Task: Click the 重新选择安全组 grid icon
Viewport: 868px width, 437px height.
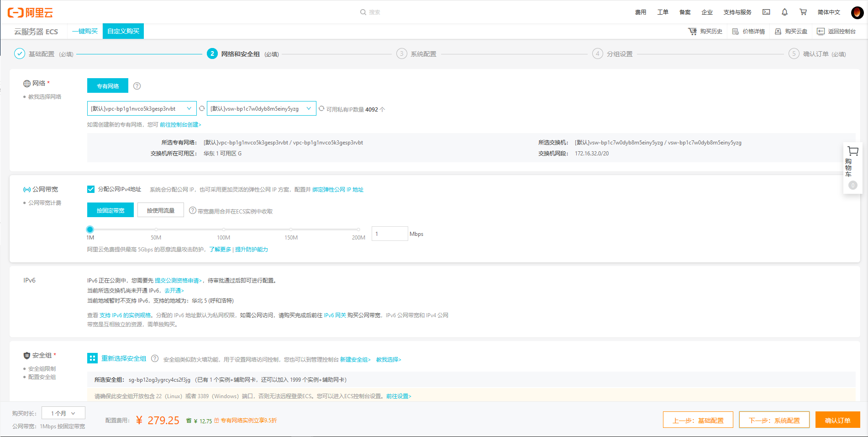Action: 92,358
